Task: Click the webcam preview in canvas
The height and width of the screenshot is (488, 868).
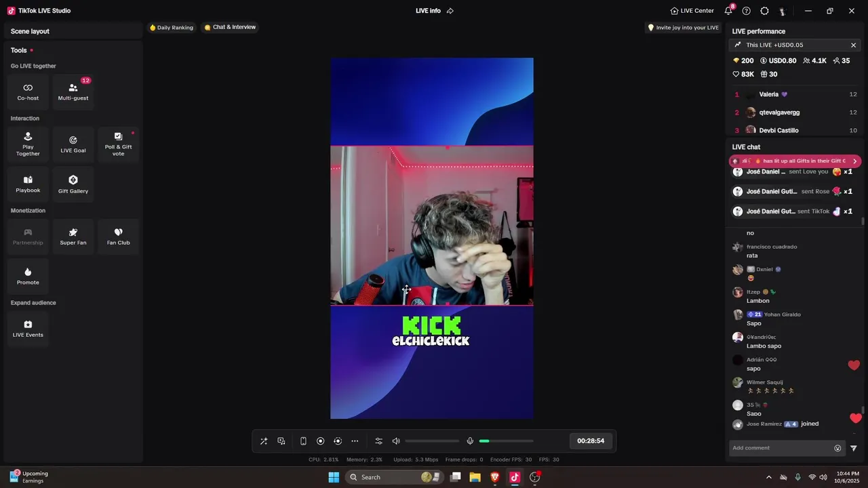Action: pos(432,226)
